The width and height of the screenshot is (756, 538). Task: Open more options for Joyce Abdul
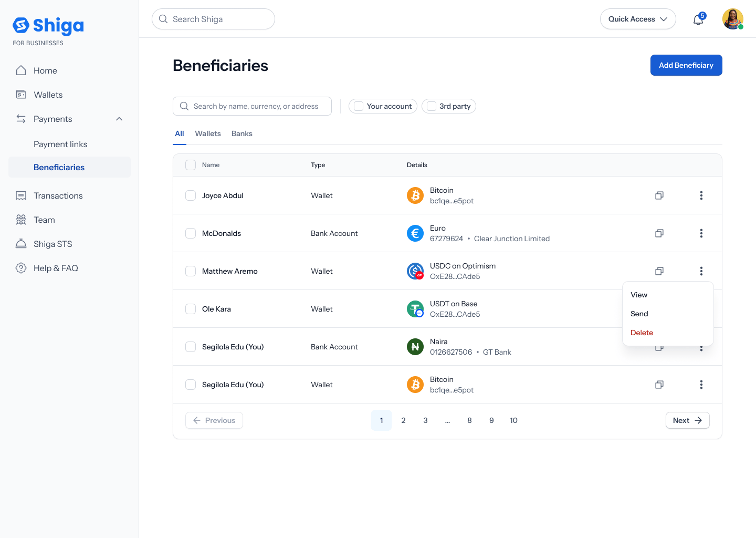click(701, 195)
